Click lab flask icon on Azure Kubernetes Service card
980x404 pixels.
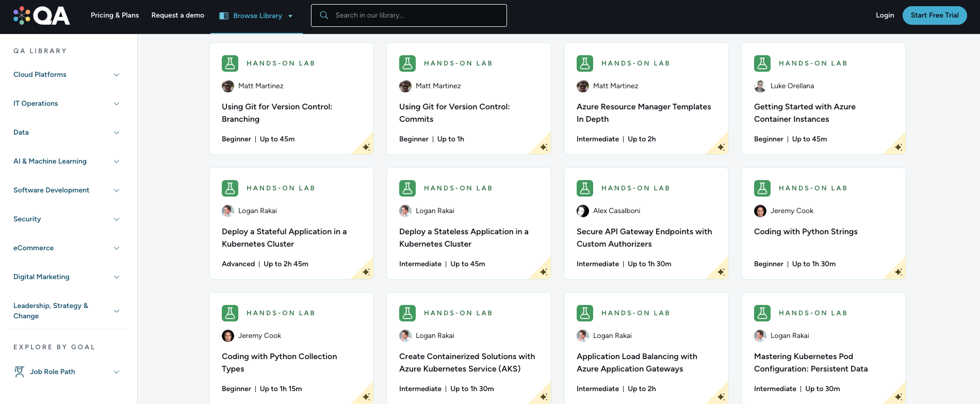(407, 313)
